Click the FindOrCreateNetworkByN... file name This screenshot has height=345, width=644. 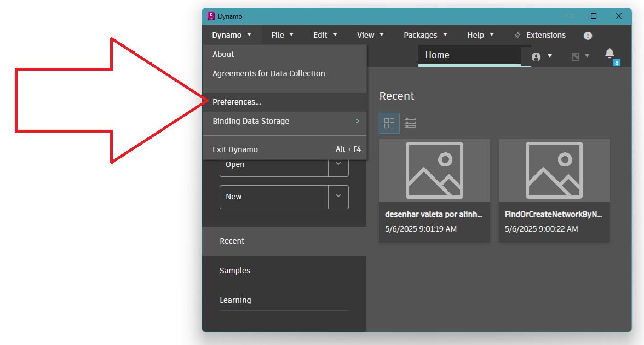click(x=553, y=215)
